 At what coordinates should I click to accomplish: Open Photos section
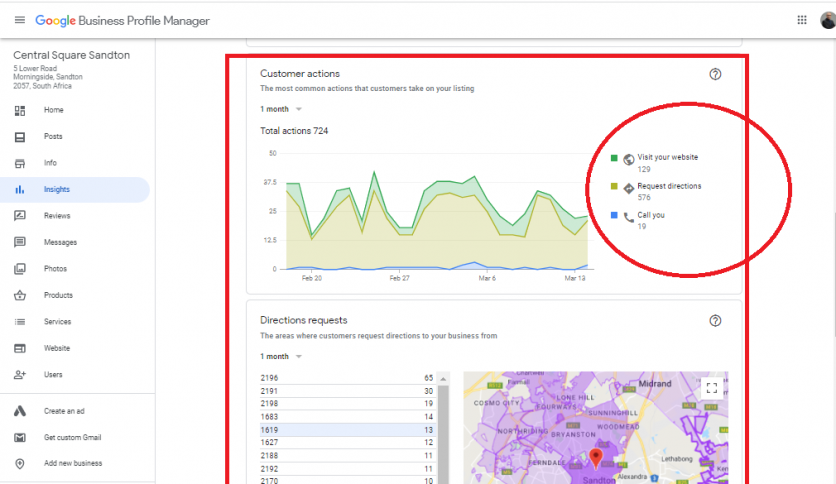click(55, 269)
